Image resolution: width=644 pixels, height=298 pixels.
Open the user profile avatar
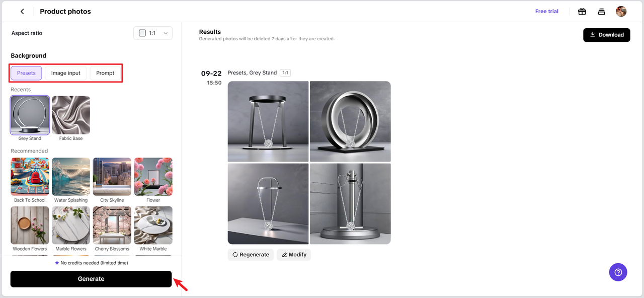point(621,12)
